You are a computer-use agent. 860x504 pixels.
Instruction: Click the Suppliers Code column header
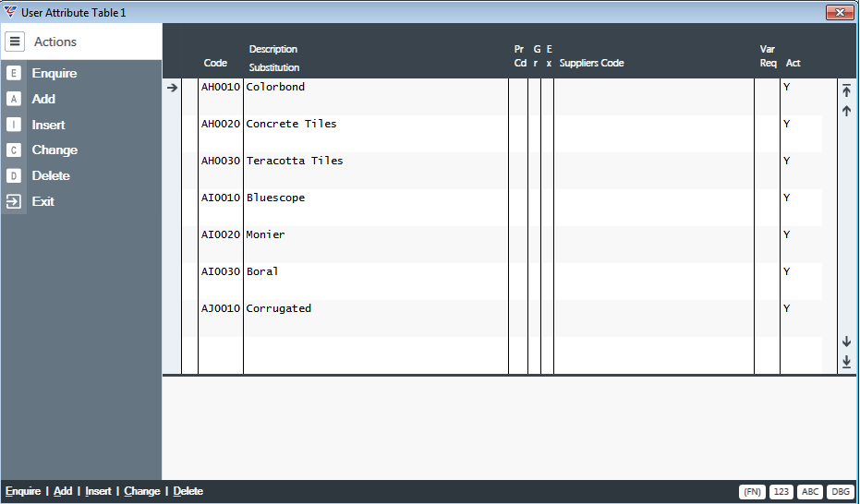pyautogui.click(x=591, y=63)
